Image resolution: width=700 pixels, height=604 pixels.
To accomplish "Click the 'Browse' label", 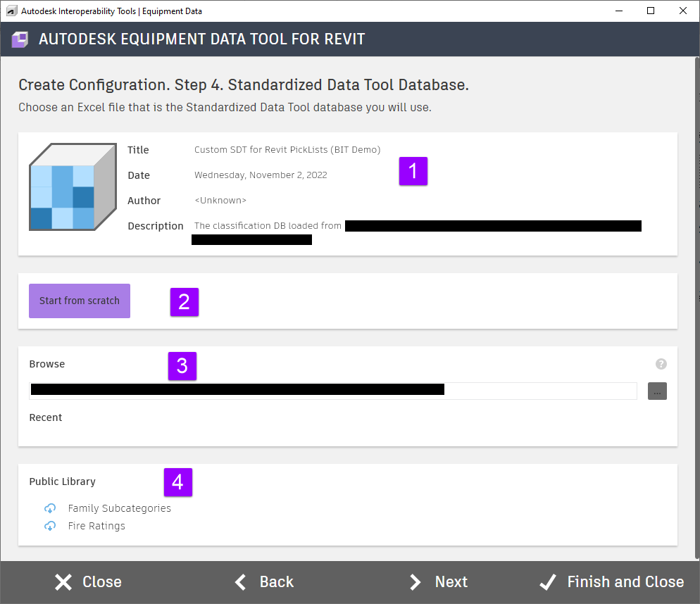I will pos(47,364).
